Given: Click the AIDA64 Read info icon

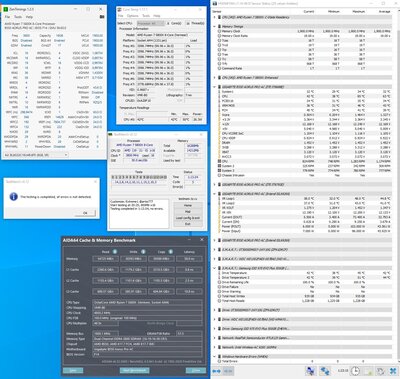Looking at the screenshot, I should (x=115, y=252).
